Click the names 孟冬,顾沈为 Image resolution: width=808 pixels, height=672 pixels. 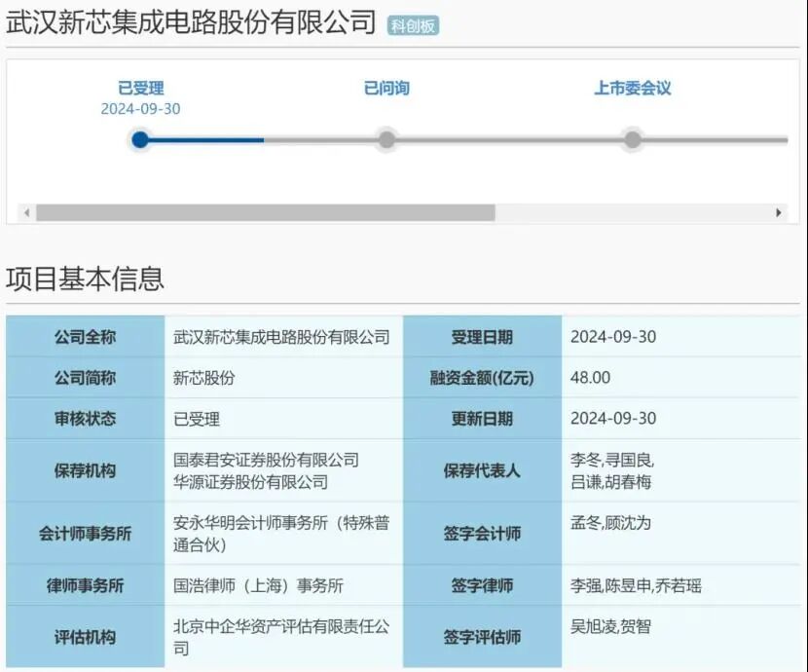[610, 523]
